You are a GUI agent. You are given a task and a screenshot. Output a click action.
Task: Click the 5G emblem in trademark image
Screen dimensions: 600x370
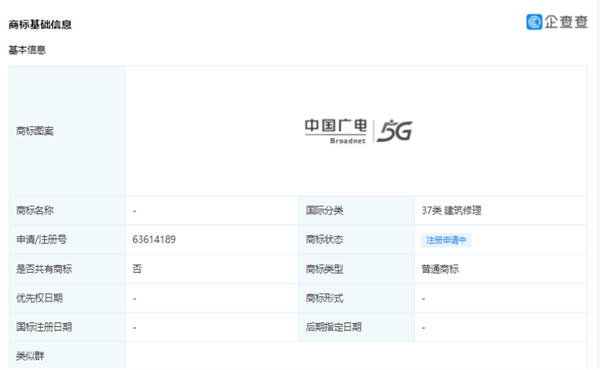394,131
